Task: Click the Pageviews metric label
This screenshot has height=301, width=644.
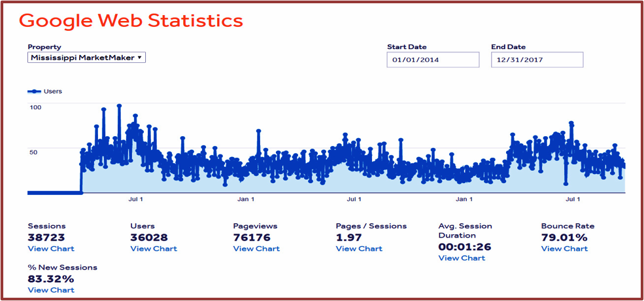Action: pos(255,226)
